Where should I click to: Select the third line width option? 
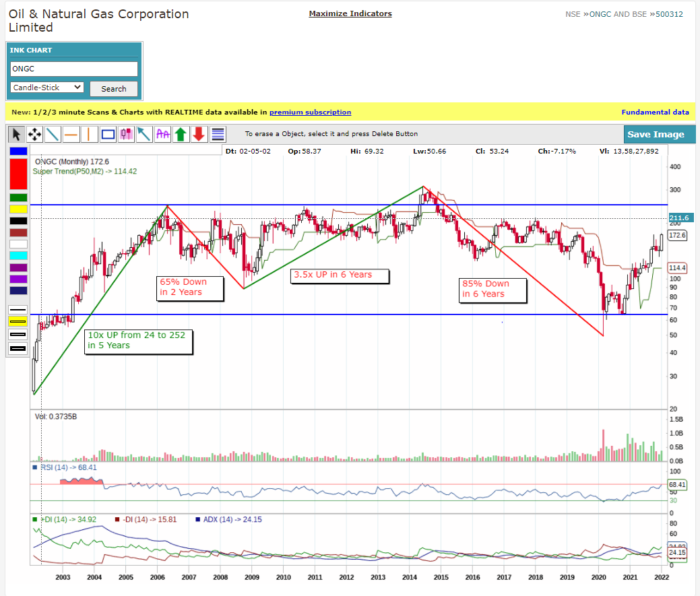[18, 335]
